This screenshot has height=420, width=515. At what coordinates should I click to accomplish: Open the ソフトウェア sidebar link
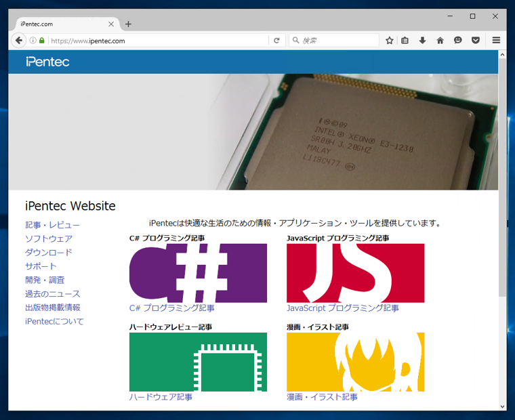[x=49, y=238]
